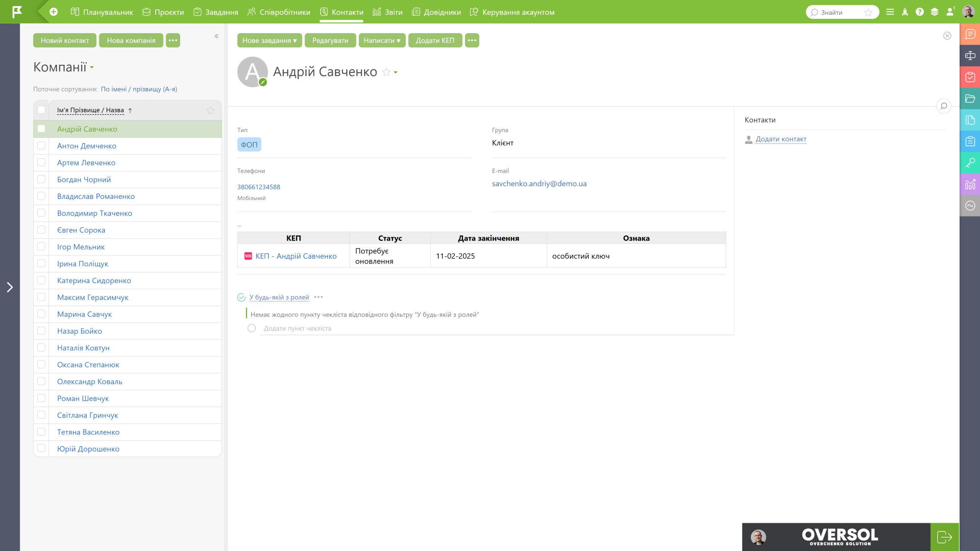Open the green key sidebar icon
The height and width of the screenshot is (551, 980).
click(x=970, y=163)
